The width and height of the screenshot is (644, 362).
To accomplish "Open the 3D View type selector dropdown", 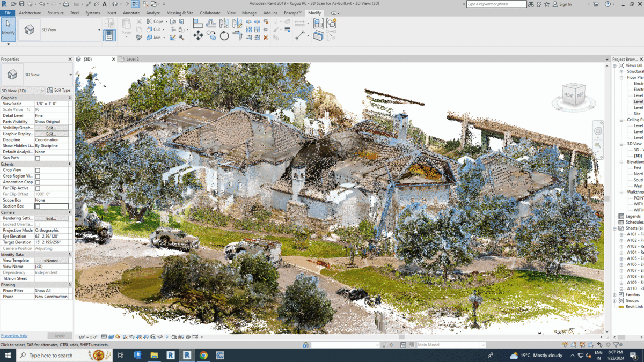I will tap(70, 75).
